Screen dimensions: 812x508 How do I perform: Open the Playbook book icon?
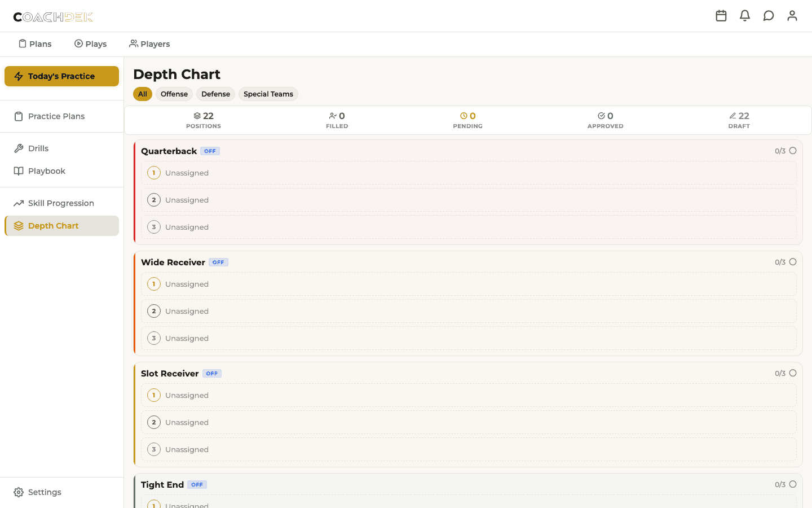pyautogui.click(x=17, y=171)
